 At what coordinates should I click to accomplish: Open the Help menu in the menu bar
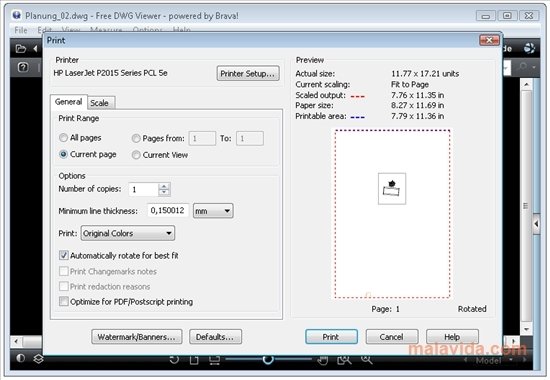click(x=182, y=30)
